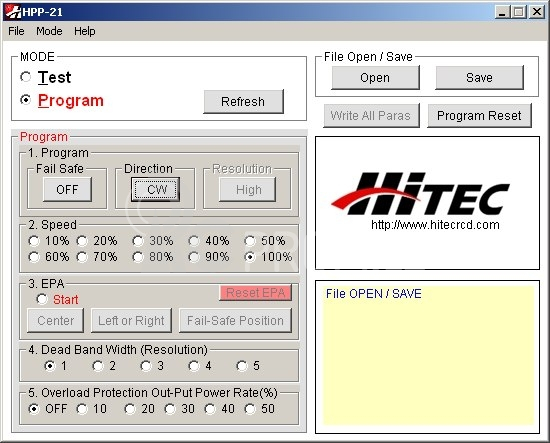Set speed to 70%
Viewport: 550px width, 443px height.
click(x=82, y=257)
